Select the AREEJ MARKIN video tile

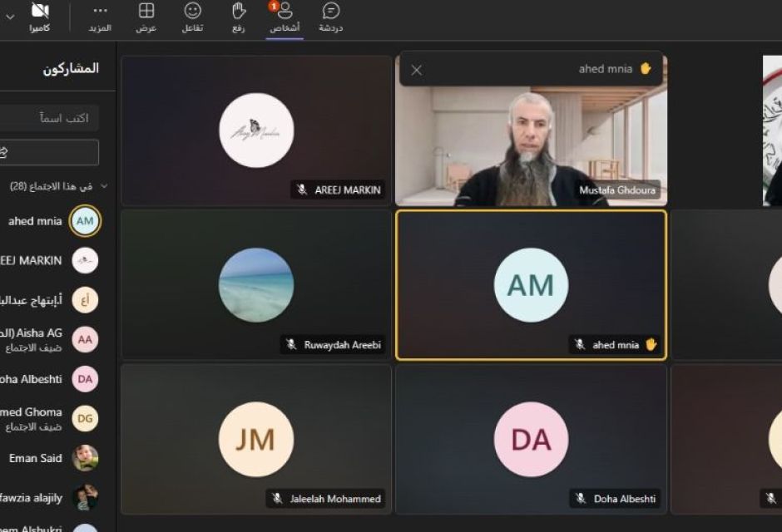tap(256, 131)
